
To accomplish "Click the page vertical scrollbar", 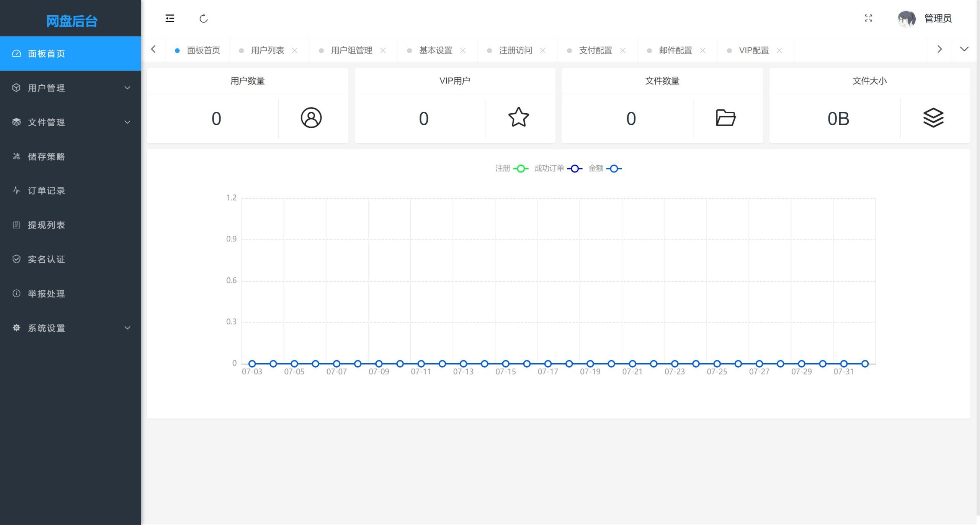I will click(978, 258).
